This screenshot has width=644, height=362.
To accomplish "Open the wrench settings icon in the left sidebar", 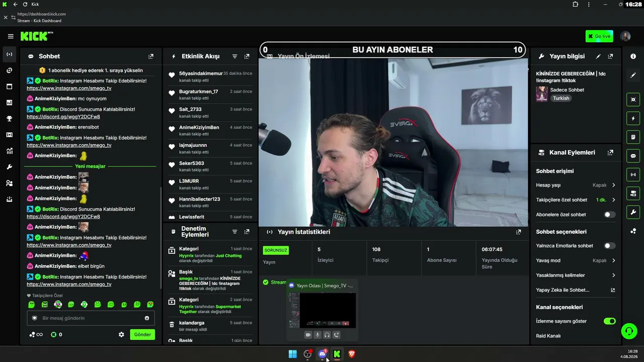I will point(9,167).
